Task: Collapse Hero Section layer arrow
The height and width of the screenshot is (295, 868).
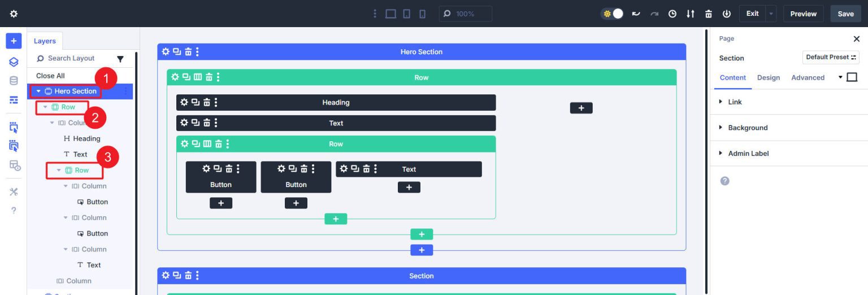Action: point(38,91)
